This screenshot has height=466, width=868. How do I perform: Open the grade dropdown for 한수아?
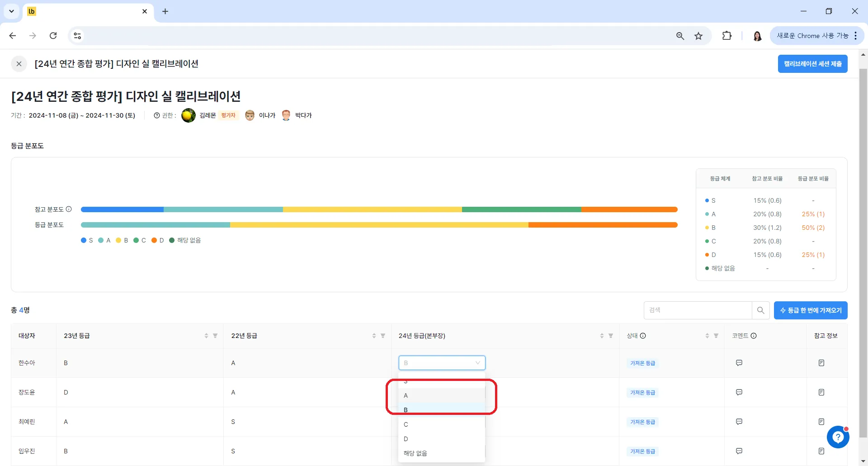point(442,363)
